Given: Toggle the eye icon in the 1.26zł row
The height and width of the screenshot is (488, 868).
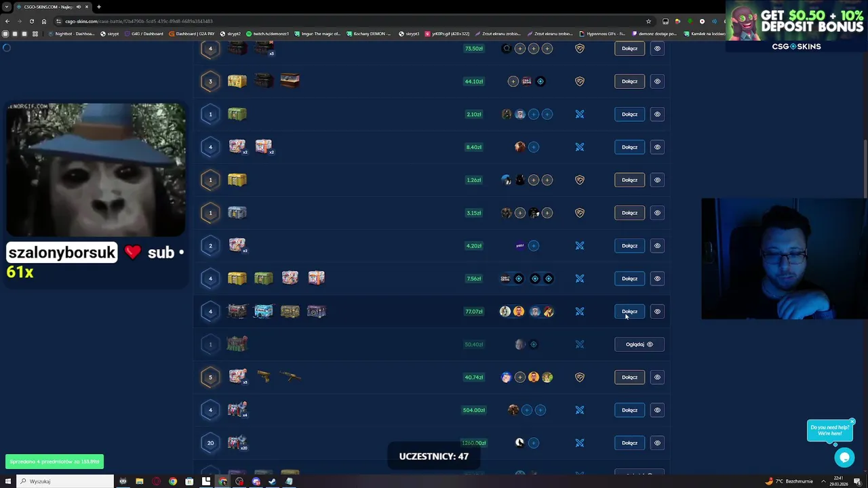Looking at the screenshot, I should 657,180.
